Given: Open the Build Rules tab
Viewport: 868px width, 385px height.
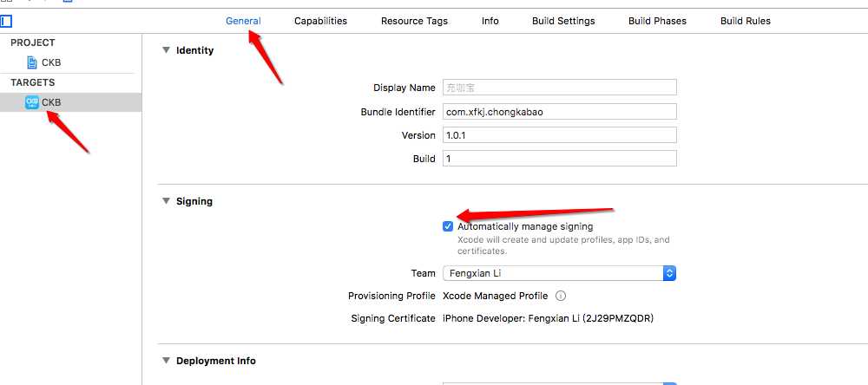Looking at the screenshot, I should coord(745,21).
